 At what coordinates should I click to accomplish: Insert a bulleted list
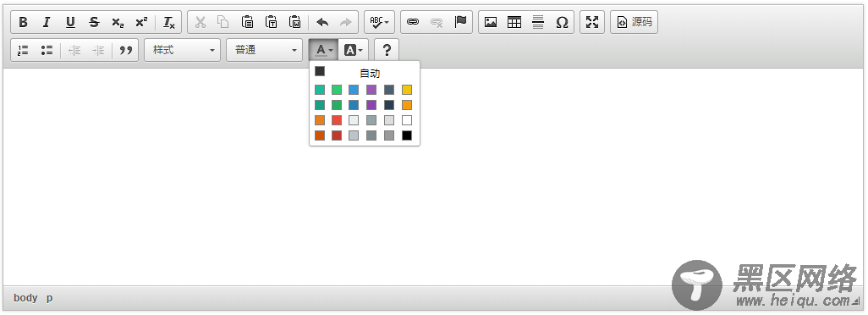tap(47, 50)
